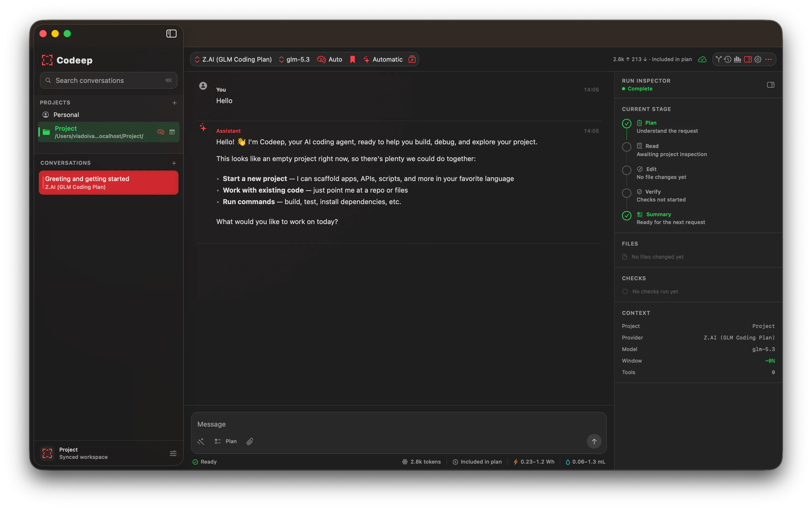
Task: Toggle the red inspector panel icon
Action: click(x=748, y=60)
